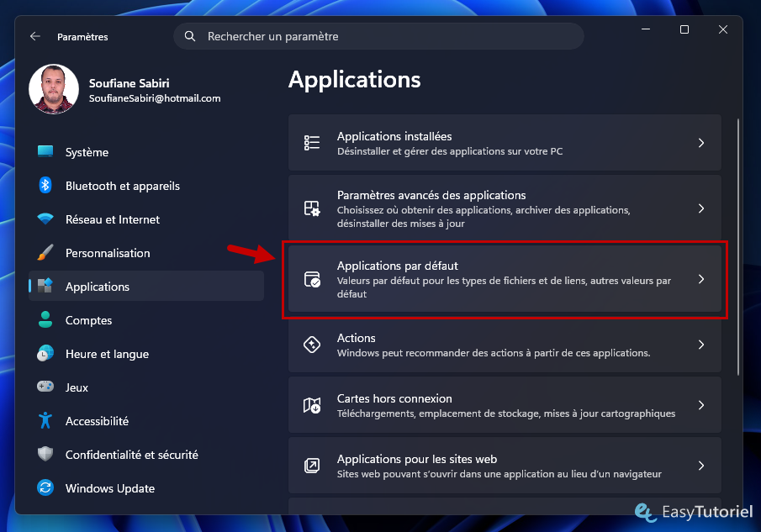Open Applications par défaut chevron

[700, 279]
